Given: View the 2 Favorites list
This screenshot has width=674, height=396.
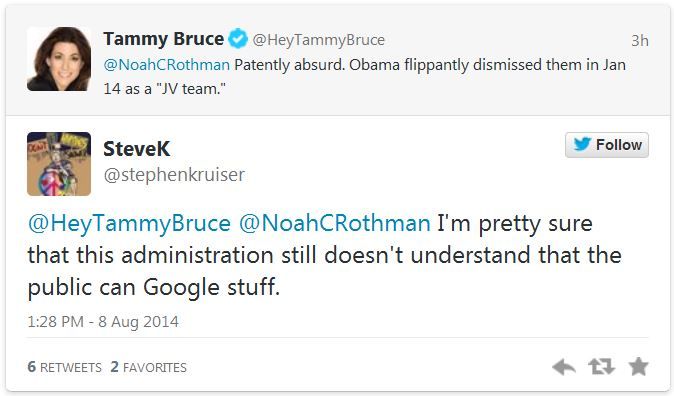Looking at the screenshot, I should click(x=148, y=367).
